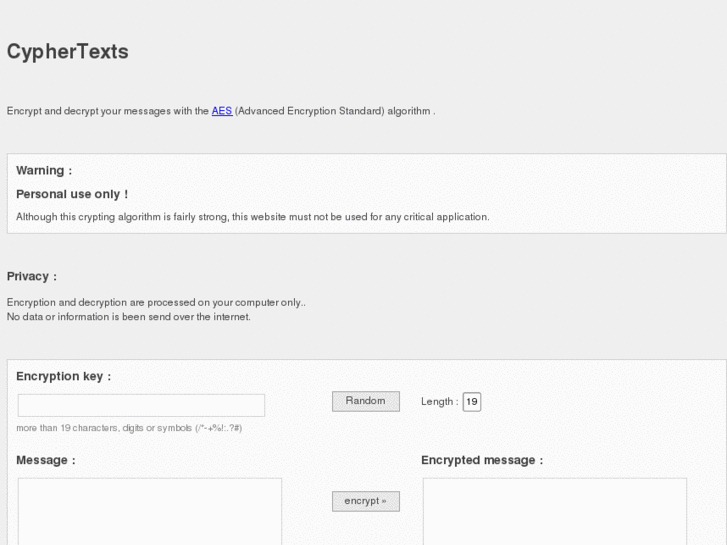Click inside the Encrypted message text area
Screen dimensions: 727x545
pyautogui.click(x=554, y=512)
